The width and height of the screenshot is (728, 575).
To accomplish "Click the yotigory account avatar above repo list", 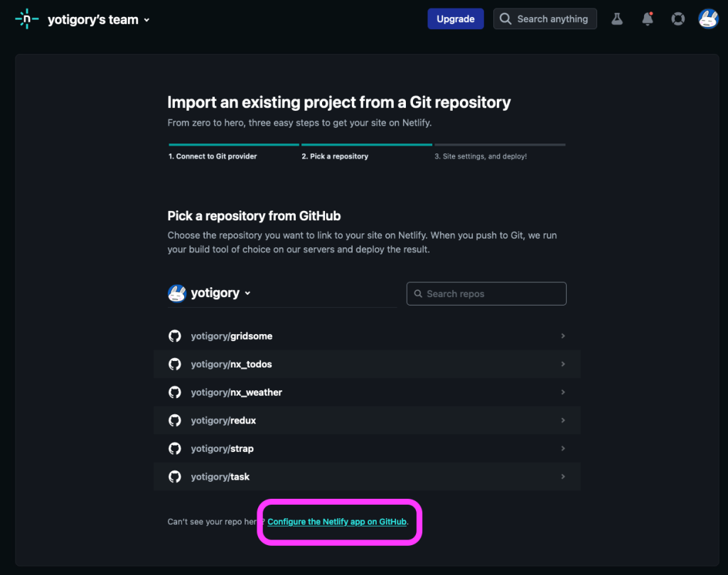I will click(177, 294).
